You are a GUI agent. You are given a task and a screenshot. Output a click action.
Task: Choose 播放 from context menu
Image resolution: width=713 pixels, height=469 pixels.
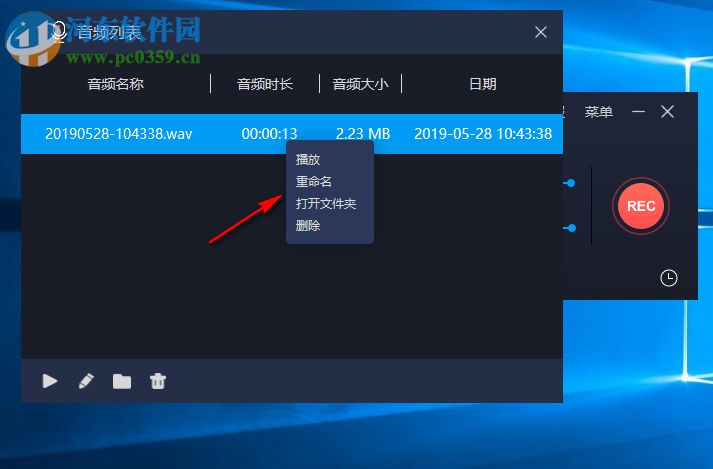pos(308,160)
